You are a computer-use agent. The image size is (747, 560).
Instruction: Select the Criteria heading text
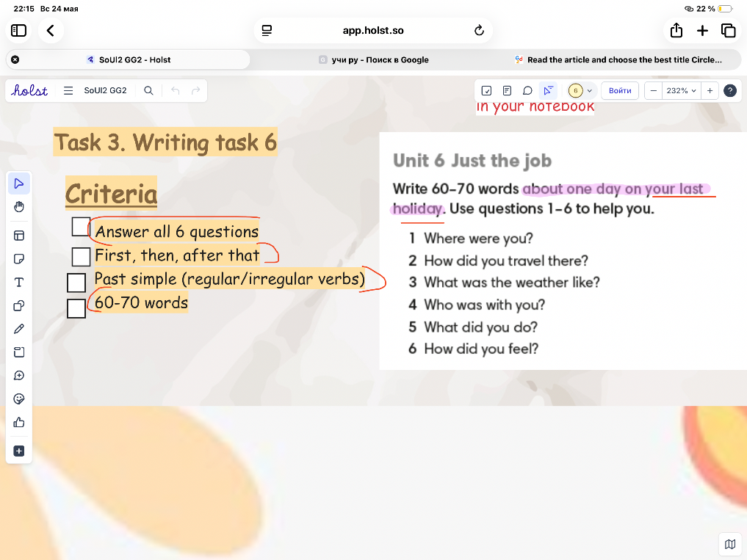point(112,193)
